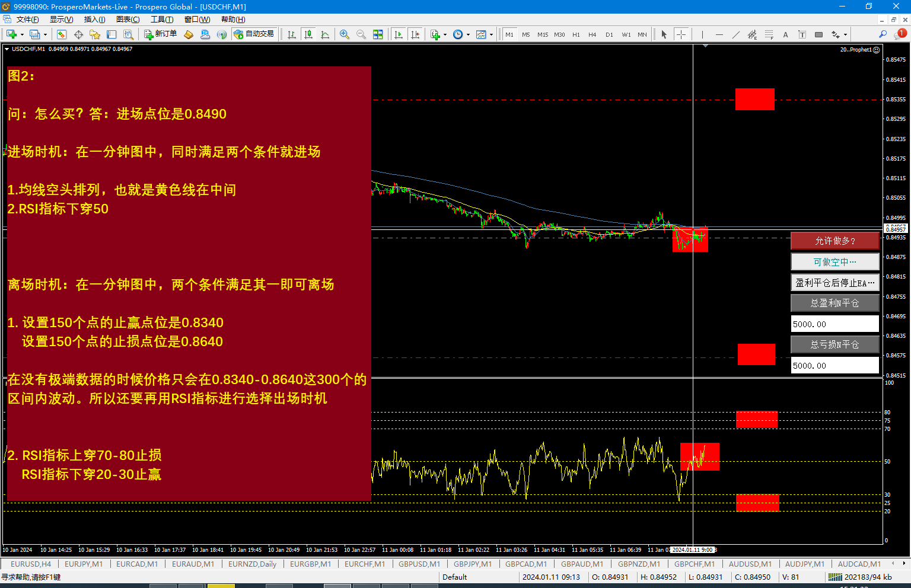911x588 pixels.
Task: Open the signals broadcast icon
Action: [222, 34]
